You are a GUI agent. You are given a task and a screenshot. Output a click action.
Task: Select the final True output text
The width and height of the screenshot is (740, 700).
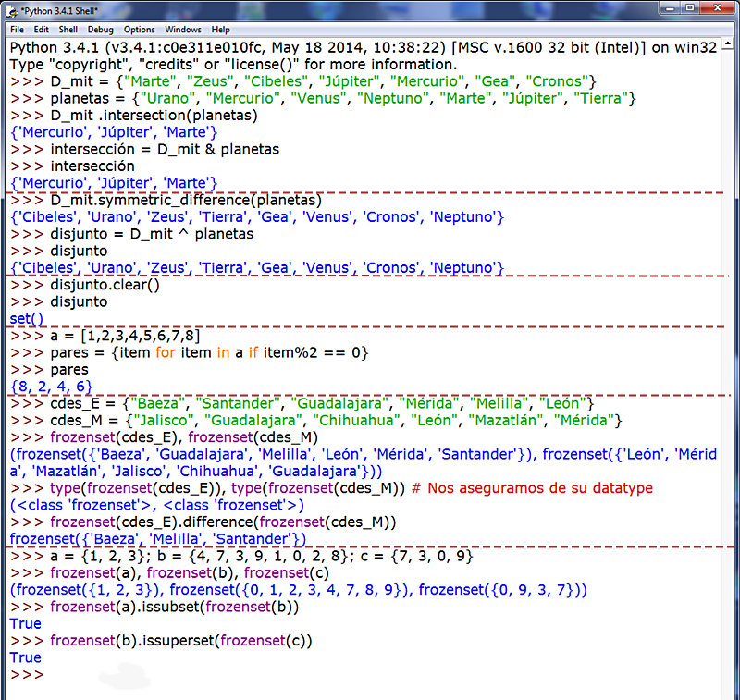coord(24,657)
